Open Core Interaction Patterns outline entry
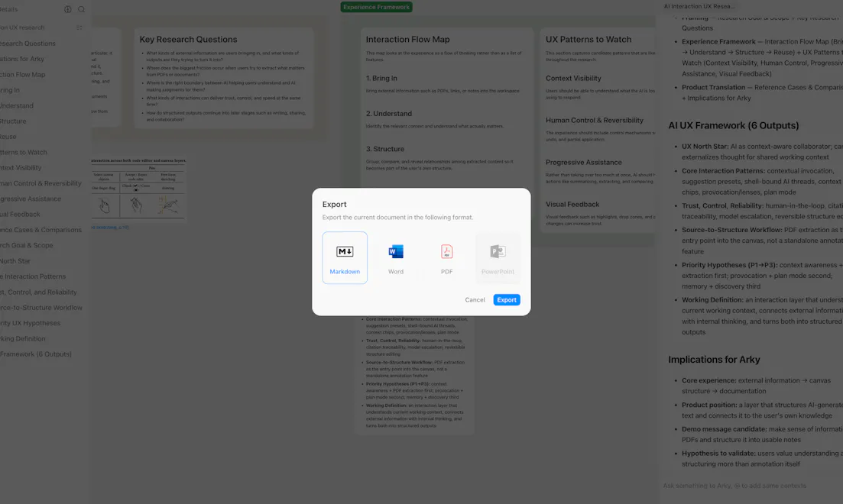The image size is (843, 504). [33, 276]
